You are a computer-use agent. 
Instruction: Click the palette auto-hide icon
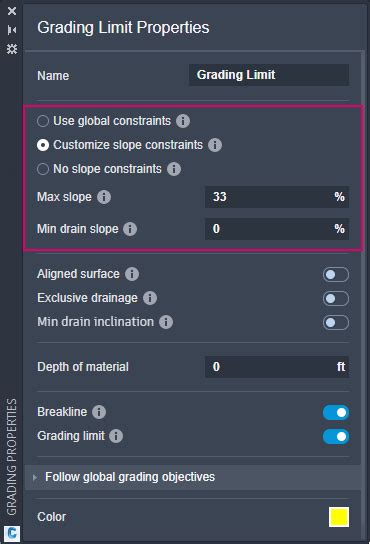pos(12,30)
